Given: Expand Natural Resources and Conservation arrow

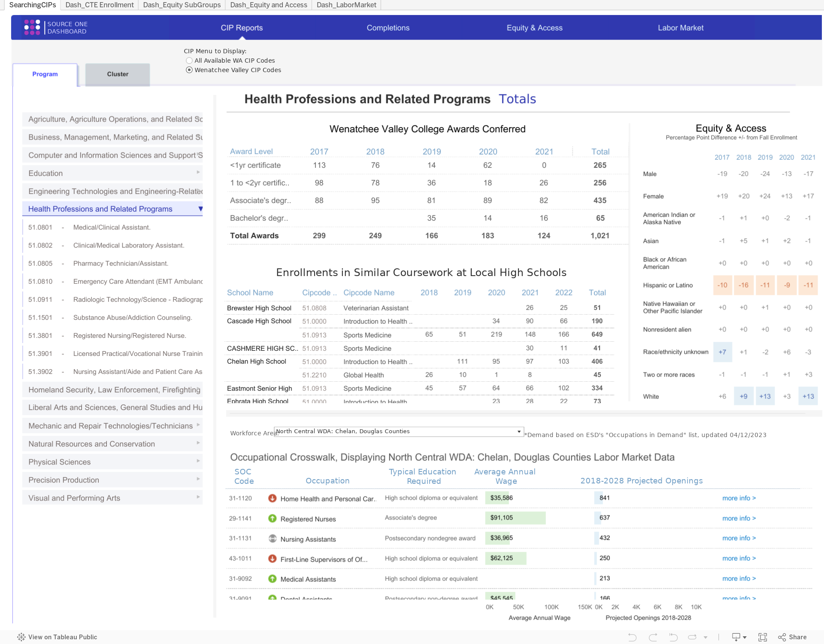Looking at the screenshot, I should point(198,443).
